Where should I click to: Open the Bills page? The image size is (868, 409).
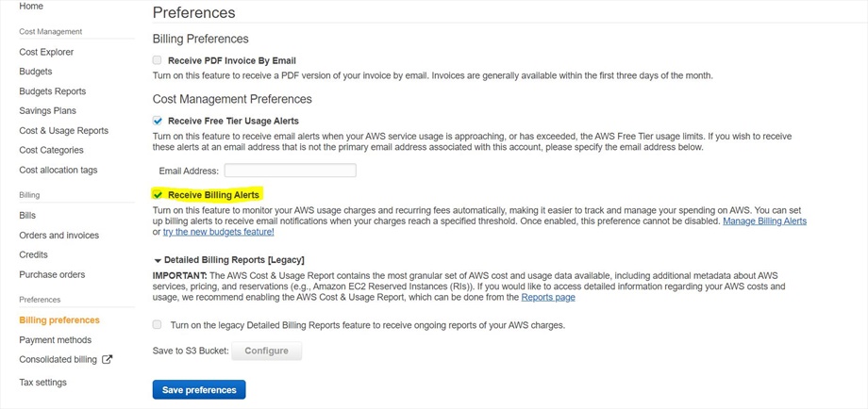(27, 216)
